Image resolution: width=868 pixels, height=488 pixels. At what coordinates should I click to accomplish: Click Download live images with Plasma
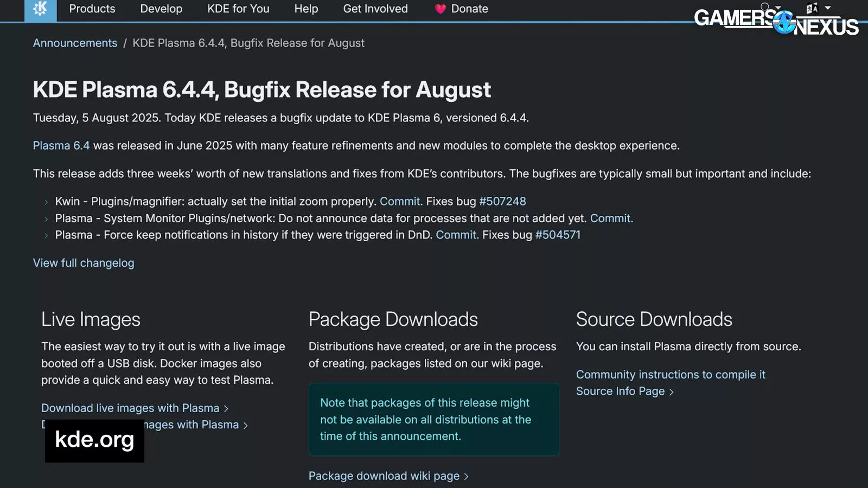click(130, 408)
